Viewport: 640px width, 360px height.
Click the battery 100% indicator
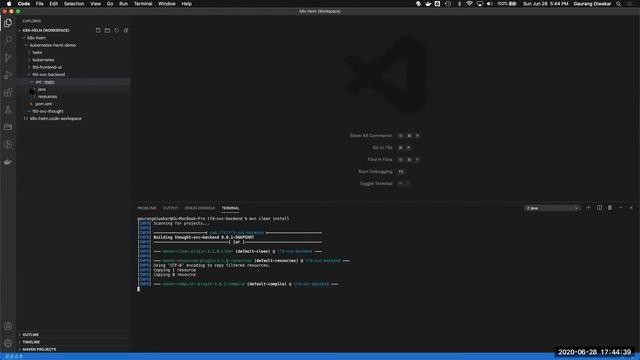tap(507, 4)
